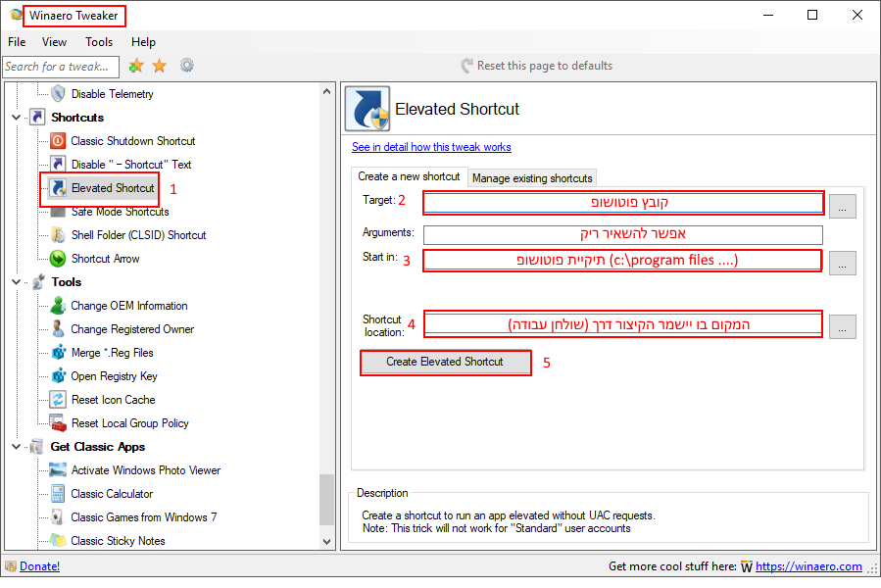
Task: Click the Donate! link
Action: [x=39, y=566]
